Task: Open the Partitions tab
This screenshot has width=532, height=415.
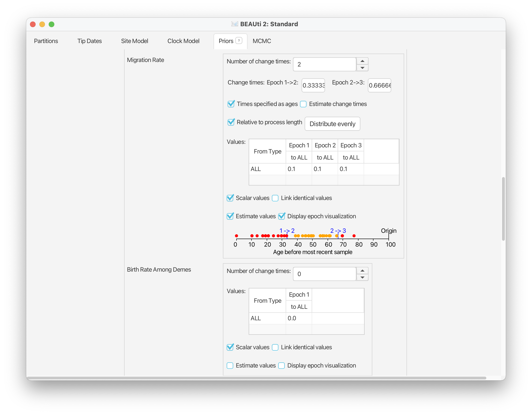Action: pyautogui.click(x=46, y=41)
